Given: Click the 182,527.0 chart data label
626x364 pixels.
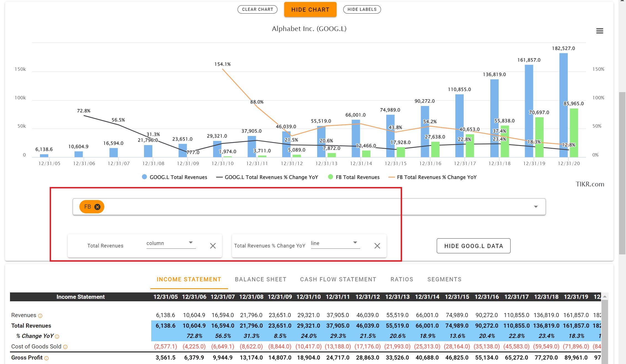Looking at the screenshot, I should click(x=563, y=48).
